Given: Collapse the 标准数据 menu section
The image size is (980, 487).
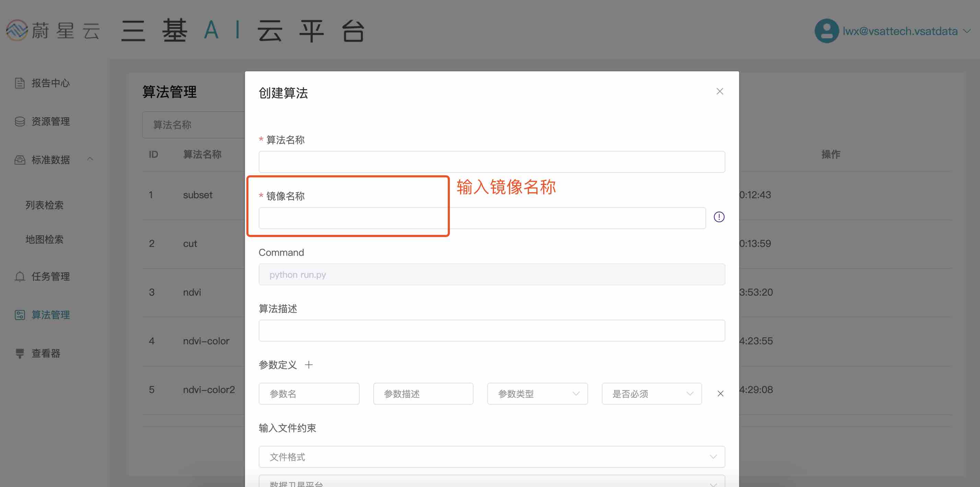Looking at the screenshot, I should point(90,159).
